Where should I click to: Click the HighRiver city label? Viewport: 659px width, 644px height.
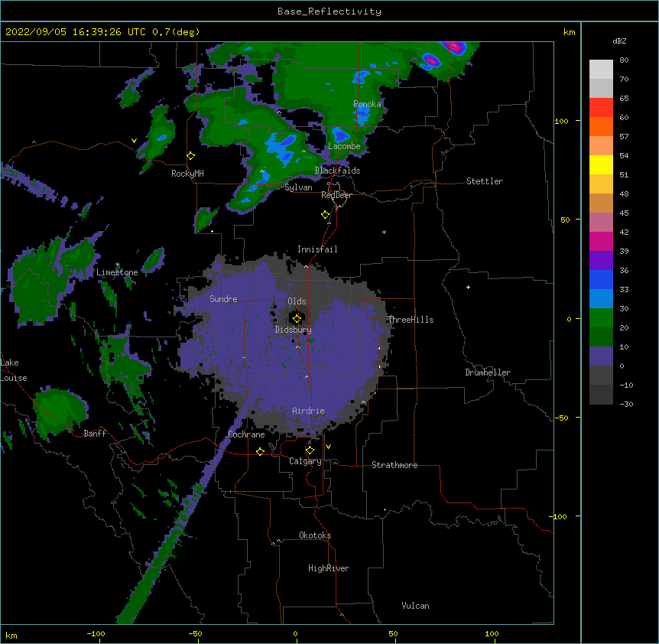click(x=329, y=568)
